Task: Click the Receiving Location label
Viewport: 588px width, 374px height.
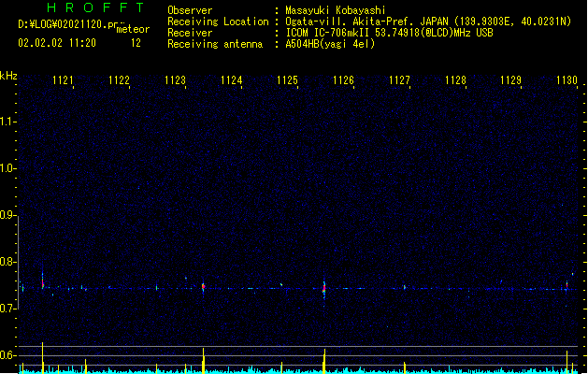Action: [218, 22]
